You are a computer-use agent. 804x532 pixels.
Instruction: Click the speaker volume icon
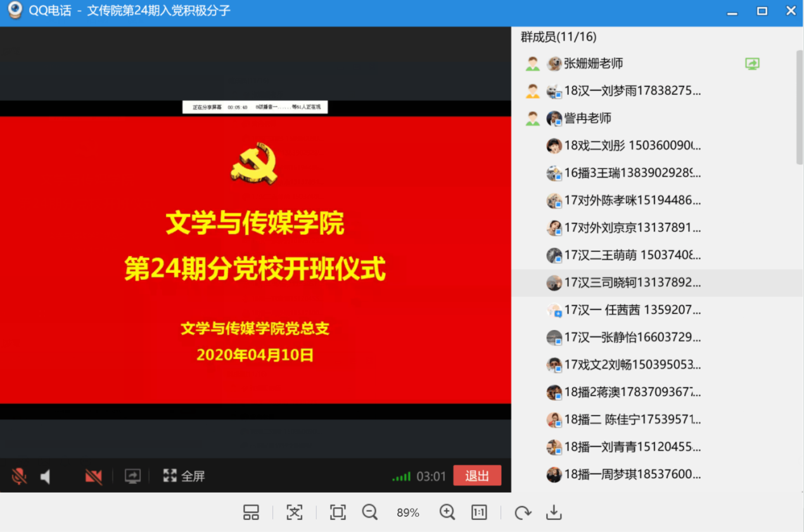point(46,476)
